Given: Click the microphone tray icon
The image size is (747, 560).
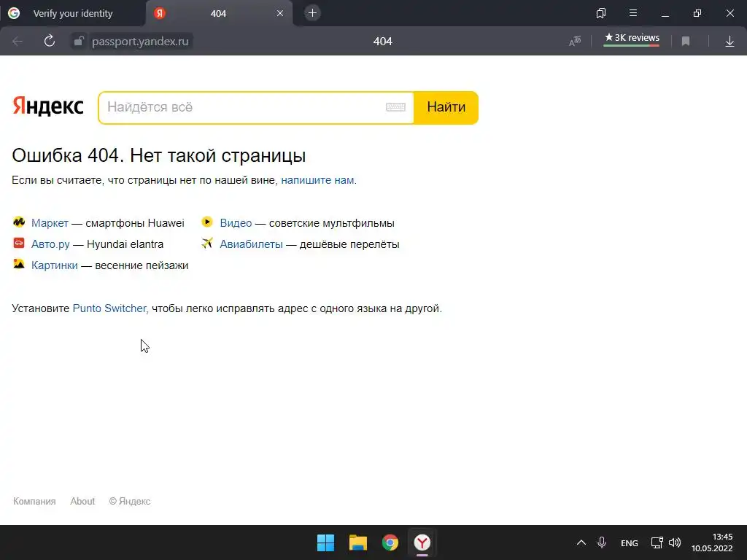Looking at the screenshot, I should pos(602,542).
